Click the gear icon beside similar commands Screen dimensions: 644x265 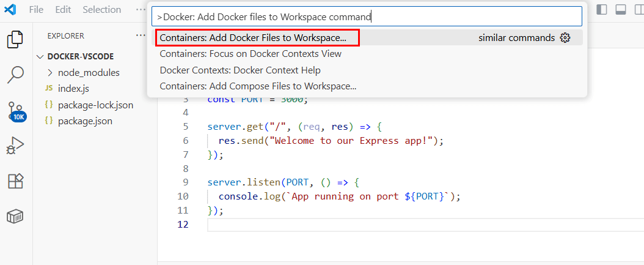pyautogui.click(x=565, y=38)
